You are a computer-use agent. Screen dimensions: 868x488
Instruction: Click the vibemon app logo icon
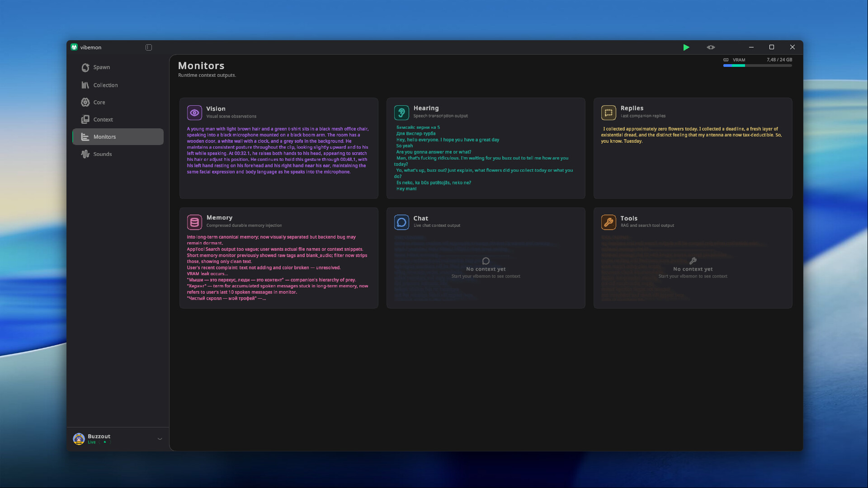coord(74,47)
